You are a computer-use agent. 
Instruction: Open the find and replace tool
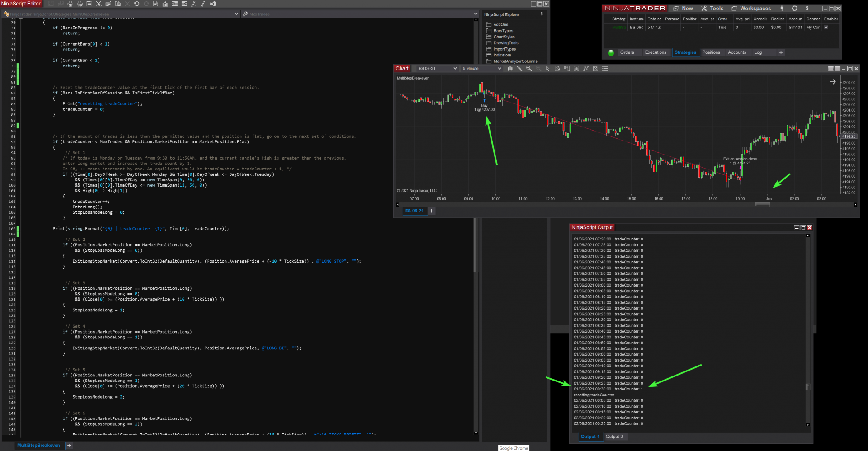tap(156, 4)
